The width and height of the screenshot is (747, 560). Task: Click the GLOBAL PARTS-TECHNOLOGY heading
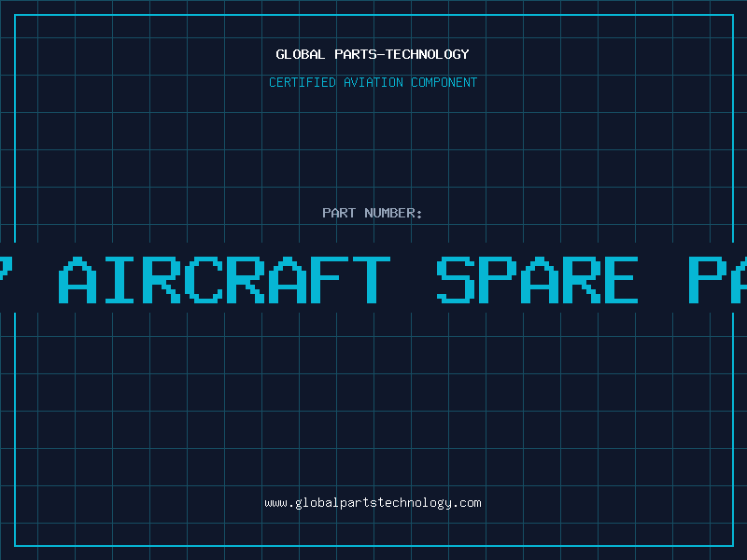(373, 54)
